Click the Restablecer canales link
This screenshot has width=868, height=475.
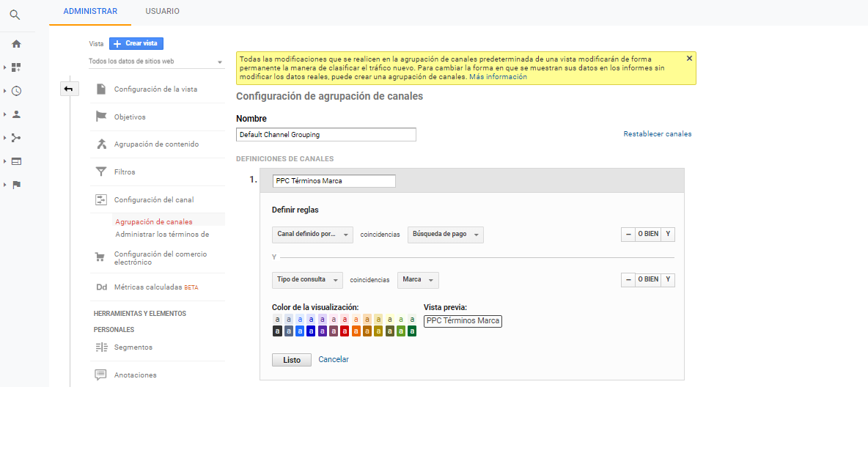657,134
